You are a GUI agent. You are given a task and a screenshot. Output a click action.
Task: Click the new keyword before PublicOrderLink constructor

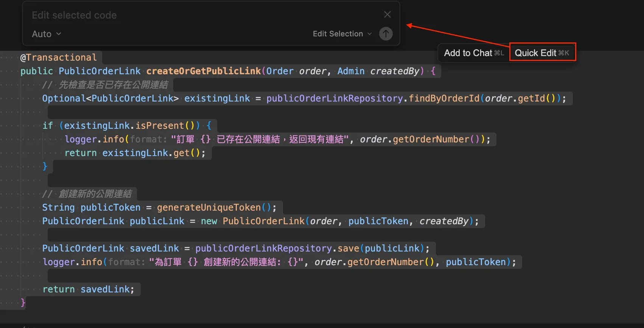coord(209,221)
